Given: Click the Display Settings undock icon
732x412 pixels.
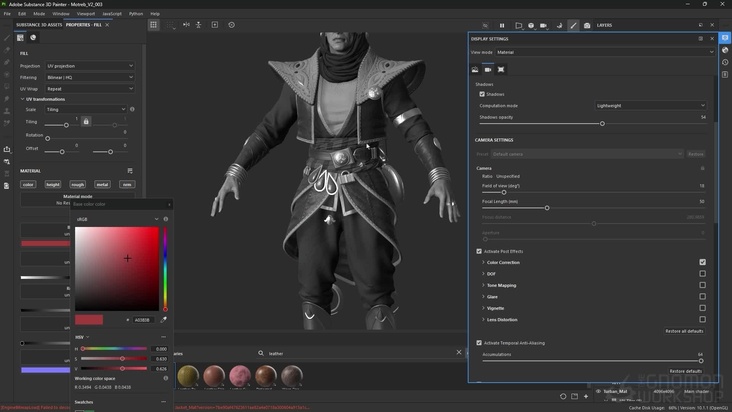Looking at the screenshot, I should click(700, 39).
